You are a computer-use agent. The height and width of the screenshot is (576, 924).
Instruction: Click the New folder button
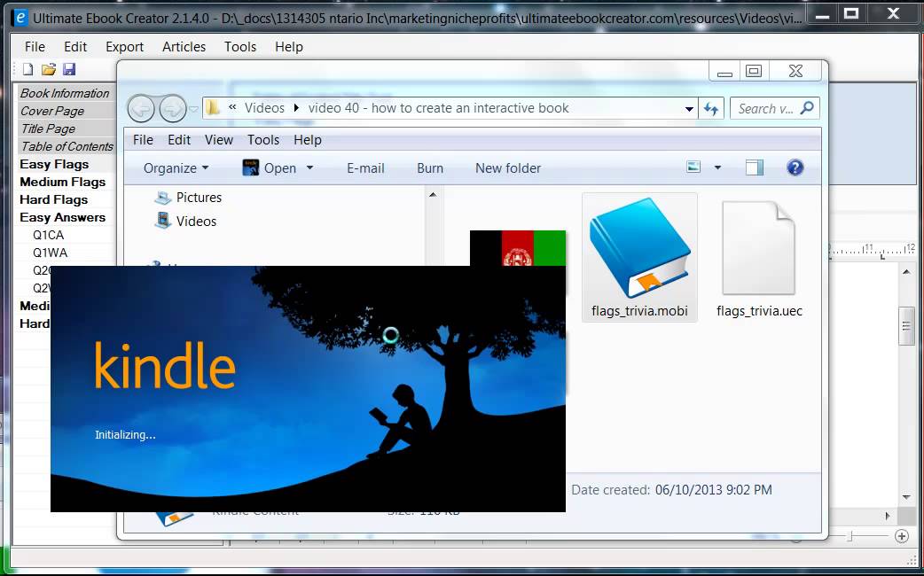508,167
